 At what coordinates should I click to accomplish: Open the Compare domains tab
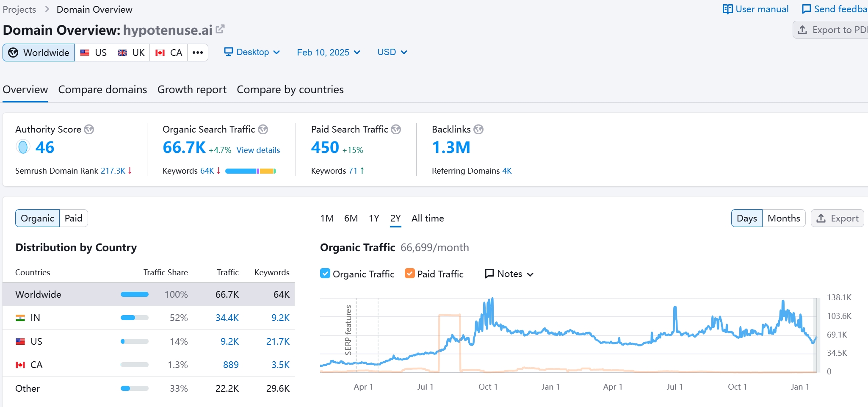102,90
